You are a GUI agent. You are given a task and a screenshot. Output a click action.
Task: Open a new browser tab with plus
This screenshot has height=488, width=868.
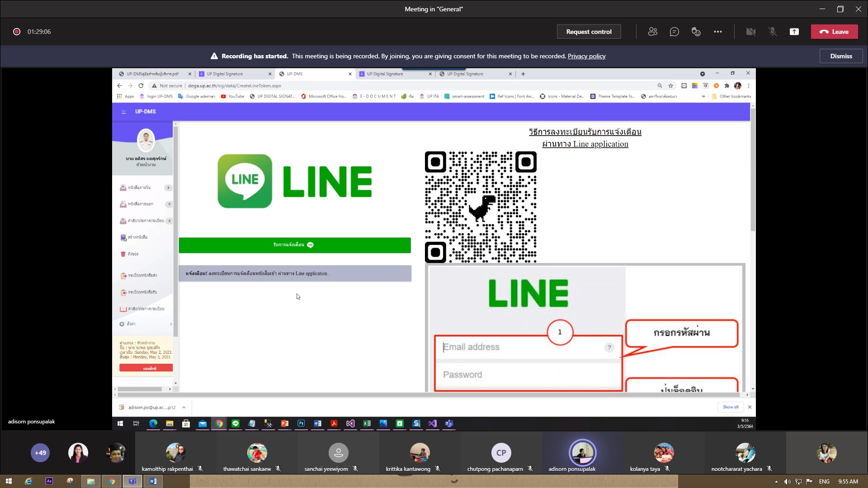tap(523, 74)
